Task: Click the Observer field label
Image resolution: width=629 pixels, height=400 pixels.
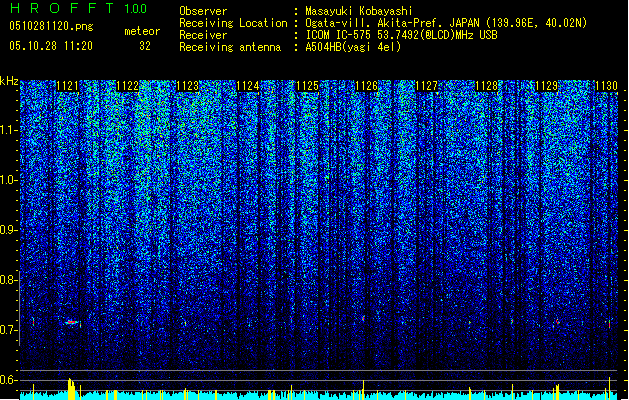Action: point(203,11)
